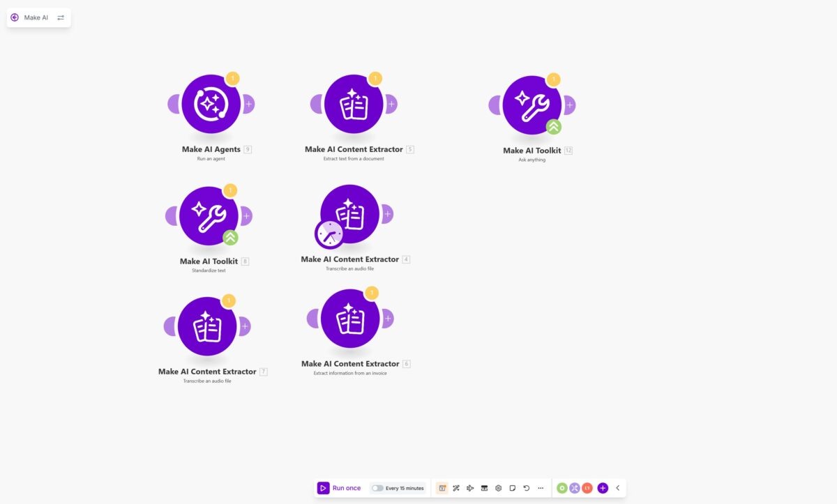Click left connector of Toolkit Ask anything module
837x504 pixels.
point(495,105)
